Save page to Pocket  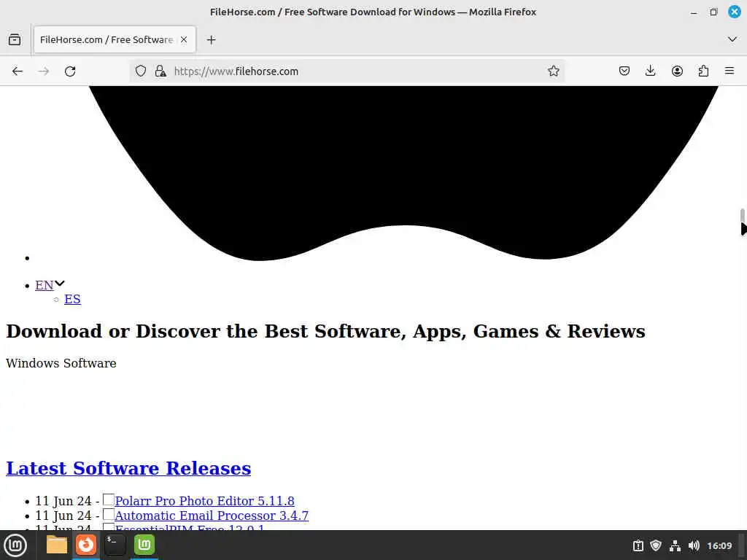(624, 71)
